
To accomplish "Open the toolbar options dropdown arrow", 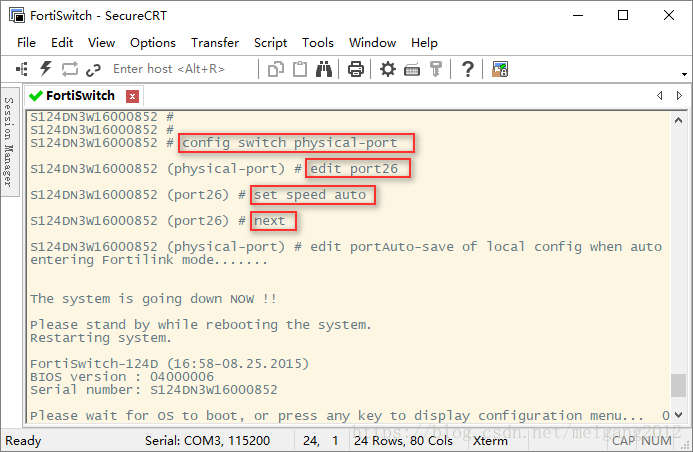I will (x=684, y=74).
